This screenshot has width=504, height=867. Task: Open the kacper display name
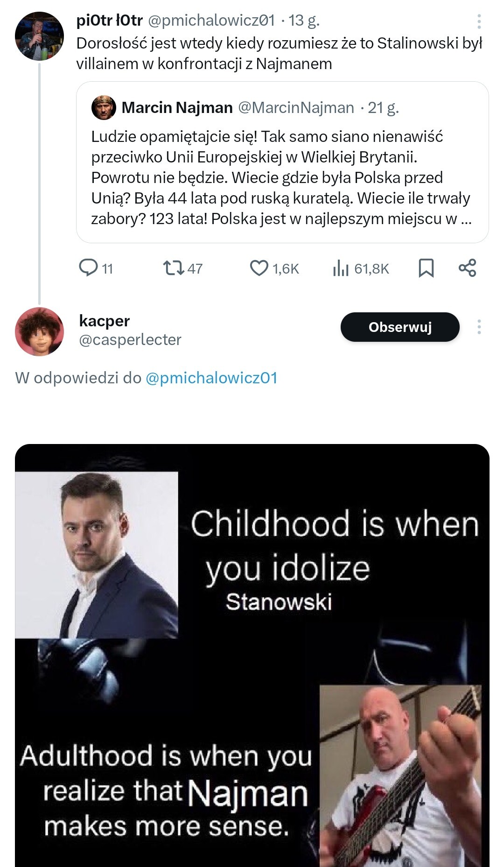[x=105, y=321]
